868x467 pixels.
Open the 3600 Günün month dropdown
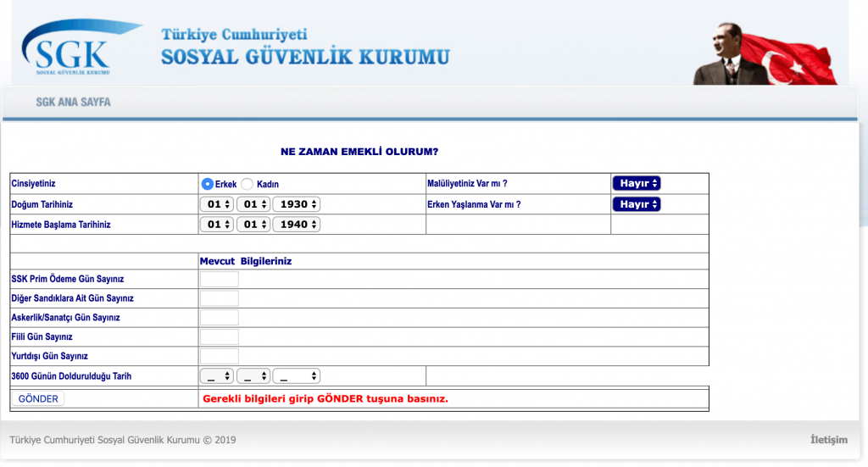253,376
